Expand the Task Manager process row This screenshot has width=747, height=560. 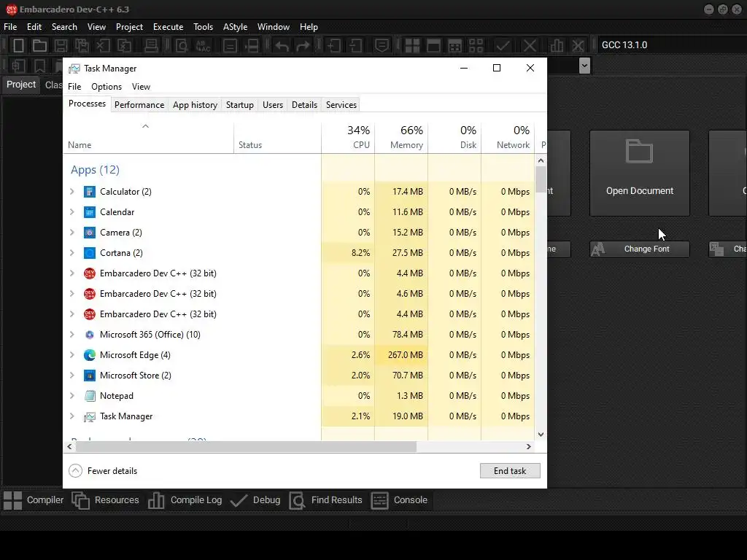72,416
